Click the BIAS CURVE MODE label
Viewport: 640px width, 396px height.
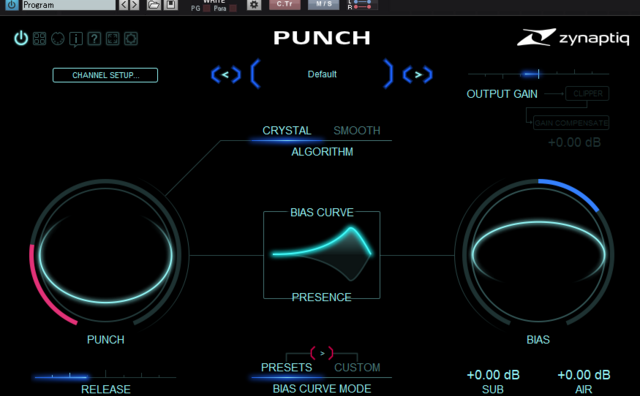[x=322, y=389]
